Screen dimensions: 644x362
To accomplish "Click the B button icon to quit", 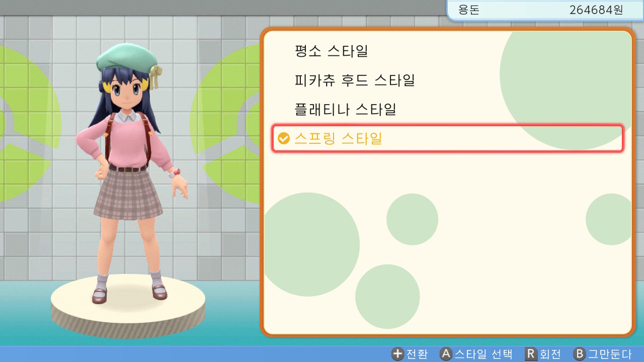I will 580,354.
